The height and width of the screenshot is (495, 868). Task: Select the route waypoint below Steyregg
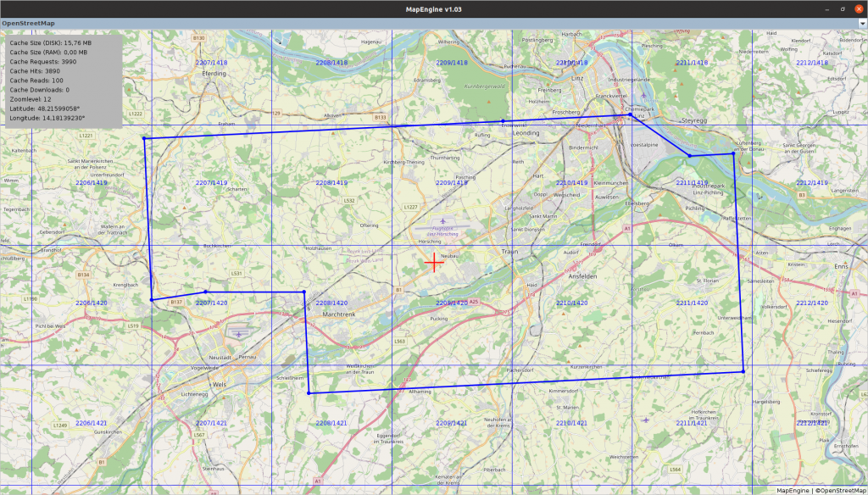point(690,156)
